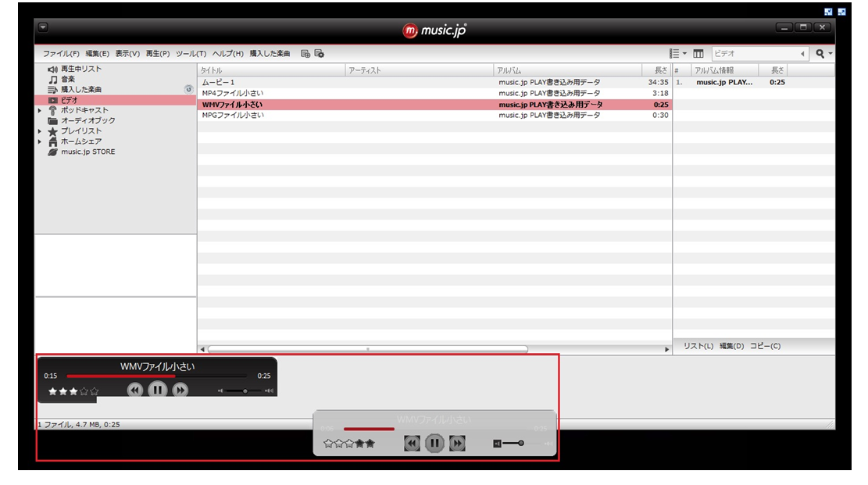This screenshot has width=868, height=485.
Task: Click the refresh icon next to 購入した楽曲
Action: (188, 90)
